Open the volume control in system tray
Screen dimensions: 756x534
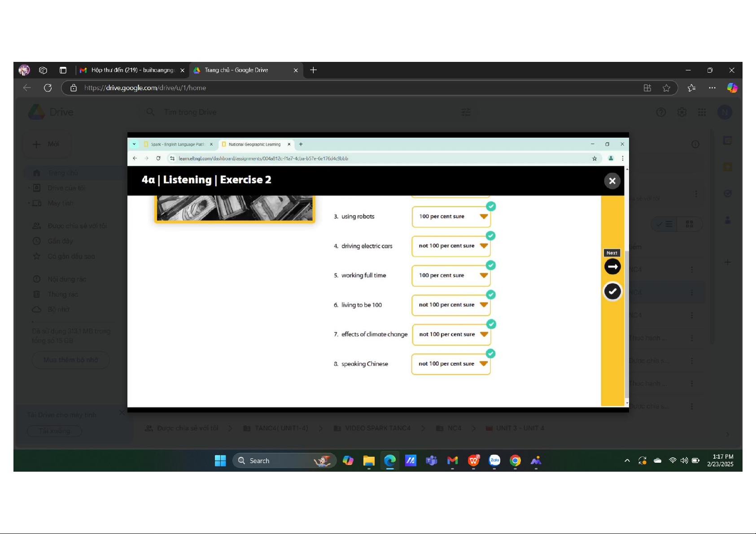(x=684, y=460)
